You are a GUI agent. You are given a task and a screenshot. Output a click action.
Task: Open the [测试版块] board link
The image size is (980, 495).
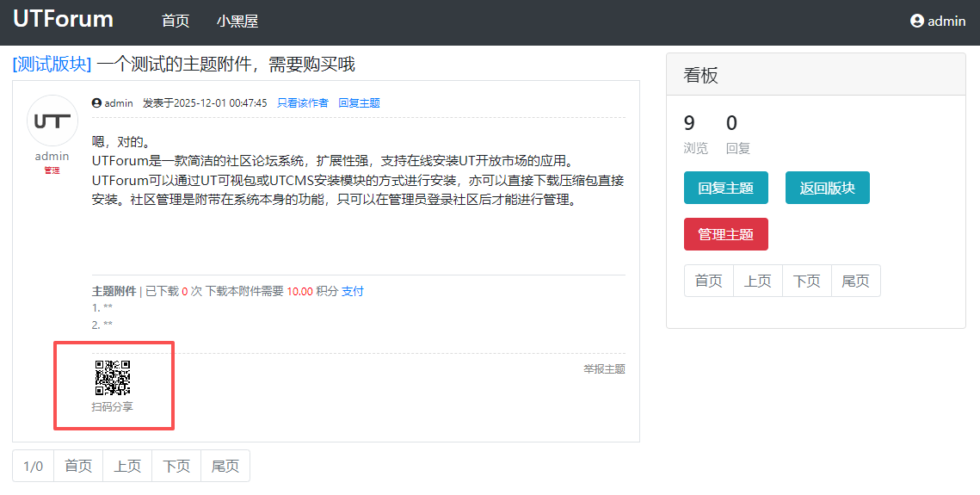click(x=52, y=65)
